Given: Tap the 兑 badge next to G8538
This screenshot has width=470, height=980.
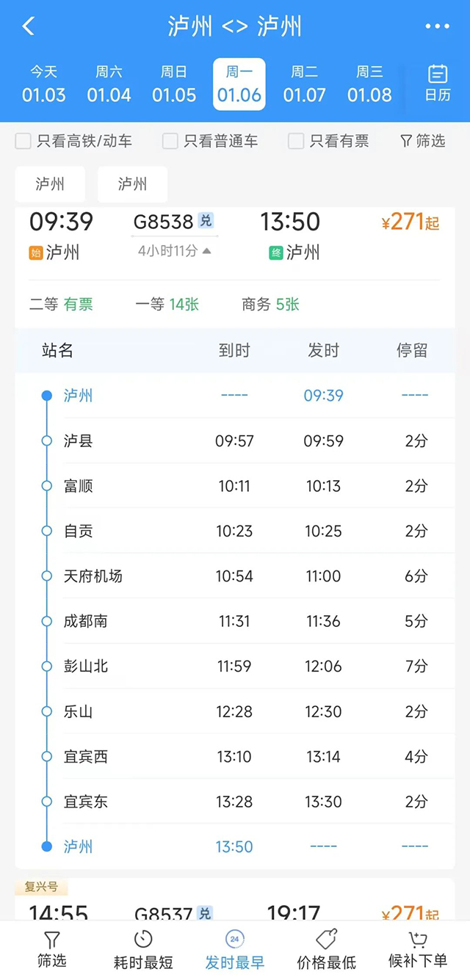Looking at the screenshot, I should pyautogui.click(x=206, y=221).
